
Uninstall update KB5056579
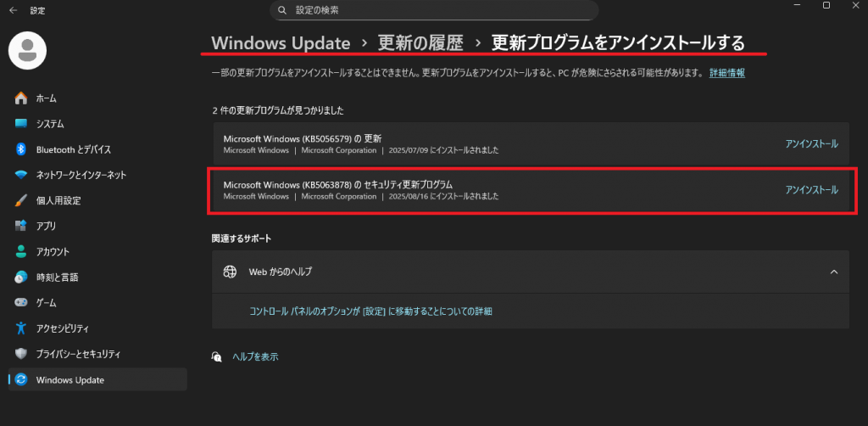point(811,144)
